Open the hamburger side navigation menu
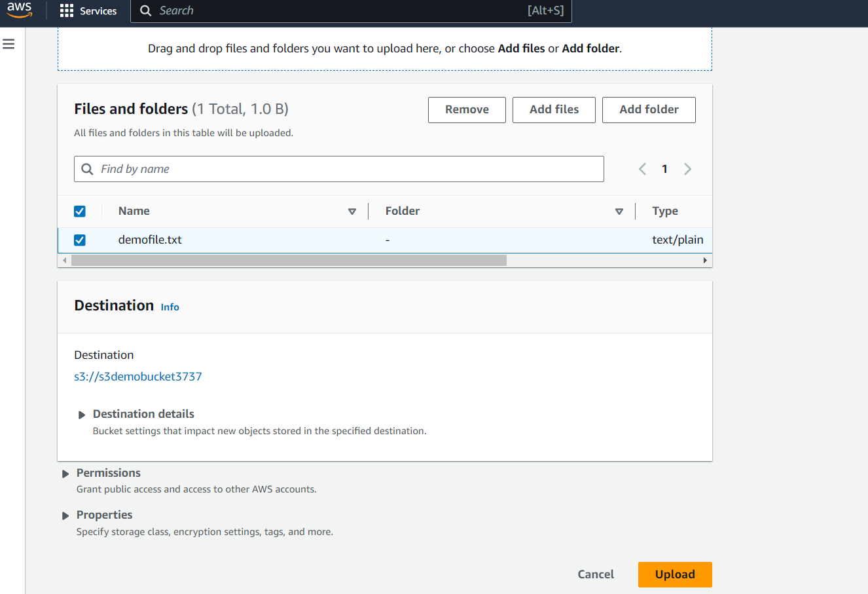Viewport: 868px width, 594px height. click(9, 44)
